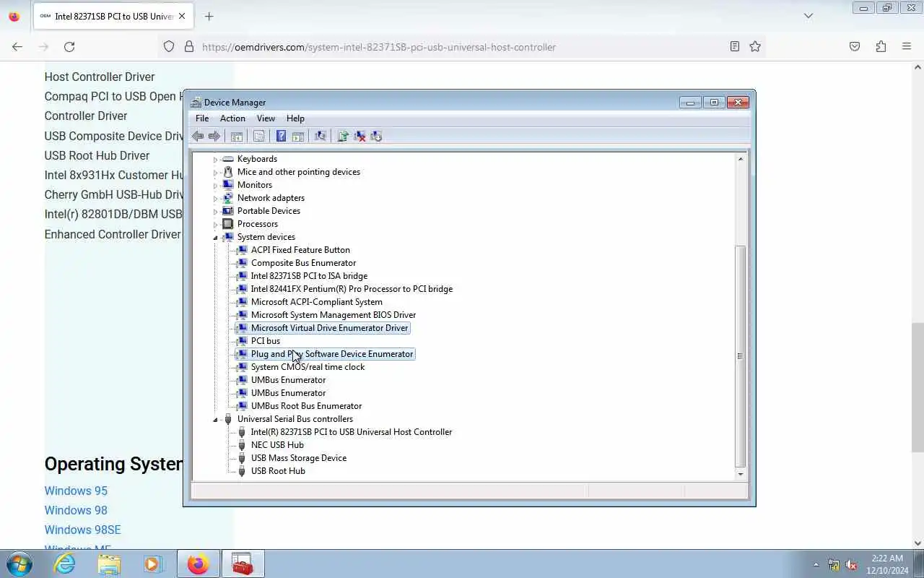924x578 pixels.
Task: Expand the Processors node
Action: 215,224
